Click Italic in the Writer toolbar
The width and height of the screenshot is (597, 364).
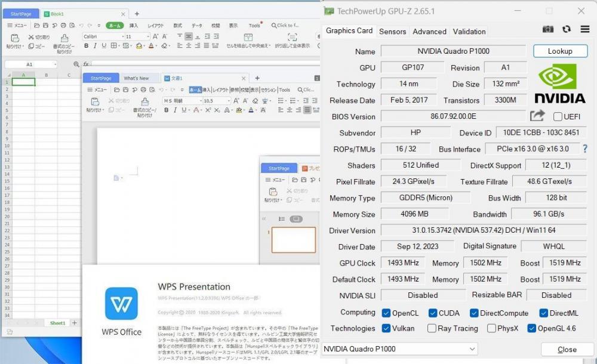pos(175,110)
